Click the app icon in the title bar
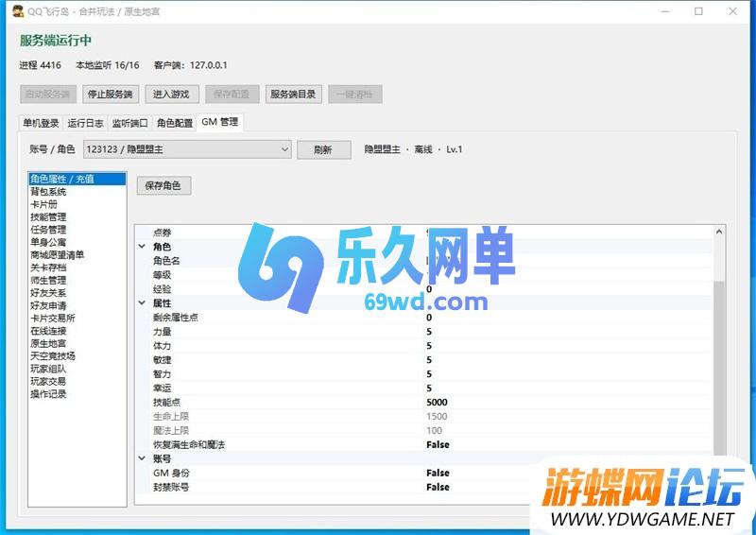This screenshot has height=535, width=756. click(x=18, y=10)
